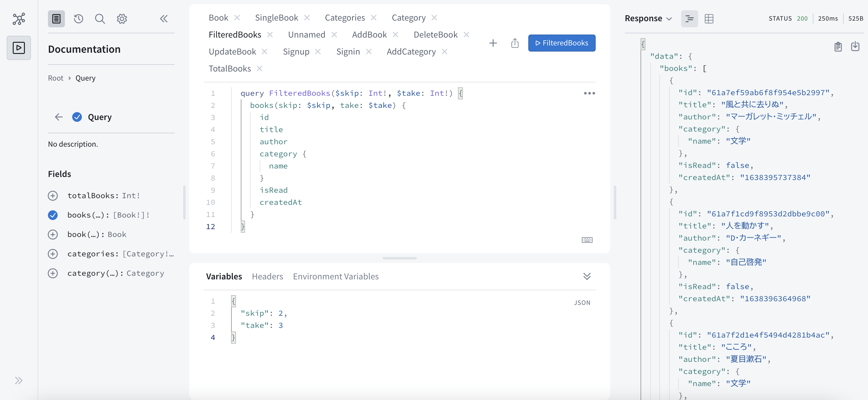Close the Signup tab
This screenshot has width=868, height=400.
[318, 52]
